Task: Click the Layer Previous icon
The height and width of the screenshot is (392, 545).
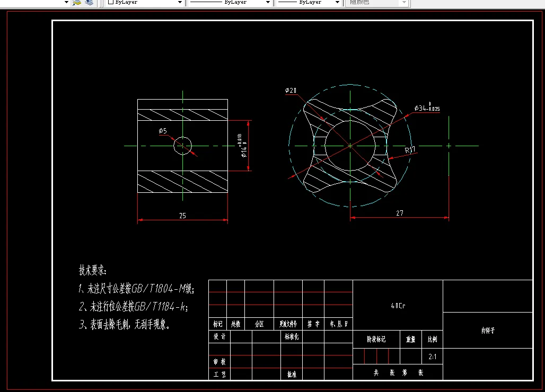Action: 89,3
